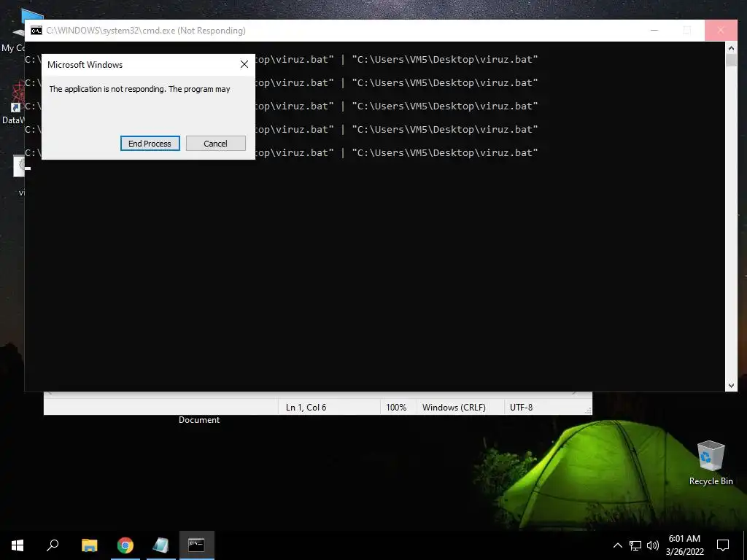747x560 pixels.
Task: Close the cmd.exe Not Responding window
Action: (720, 30)
